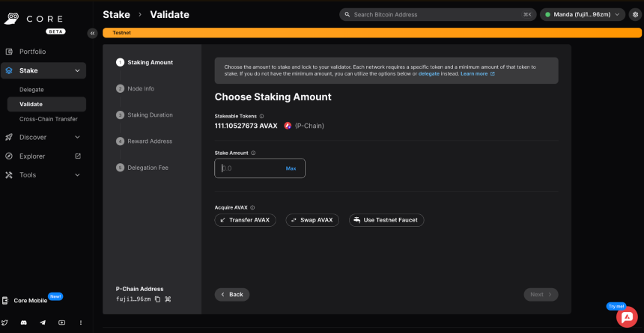Click the orange Testnet banner

coord(372,33)
